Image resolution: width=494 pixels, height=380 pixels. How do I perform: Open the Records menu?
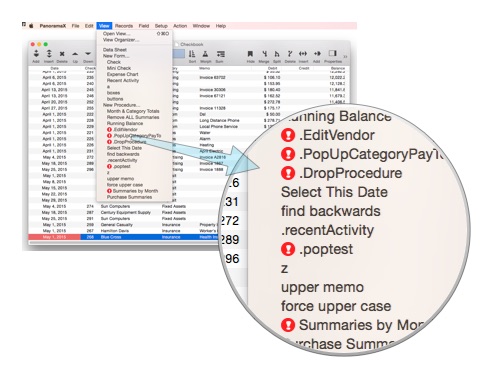click(124, 26)
